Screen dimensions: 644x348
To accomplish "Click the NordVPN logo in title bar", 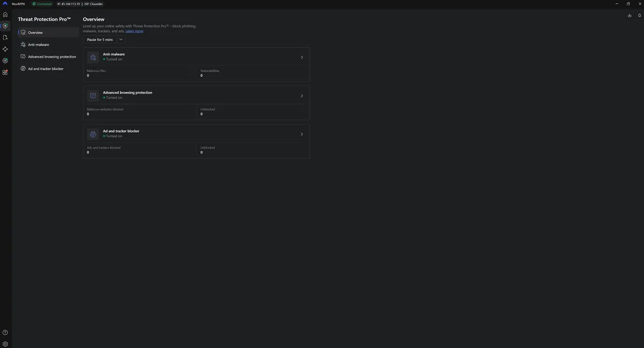I will [5, 4].
